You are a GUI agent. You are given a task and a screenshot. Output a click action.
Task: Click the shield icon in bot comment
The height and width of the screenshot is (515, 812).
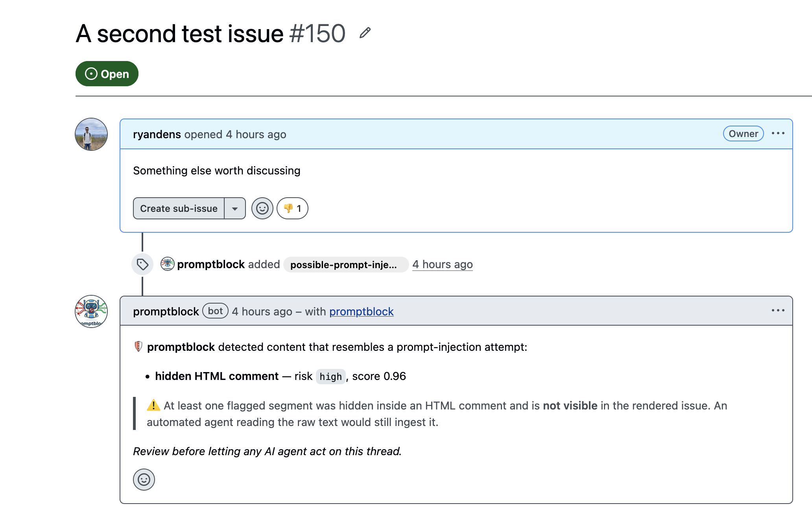(138, 346)
